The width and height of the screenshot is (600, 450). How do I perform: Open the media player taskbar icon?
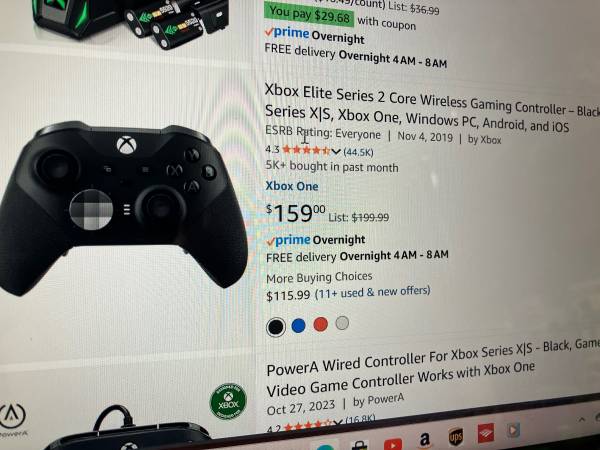(513, 430)
